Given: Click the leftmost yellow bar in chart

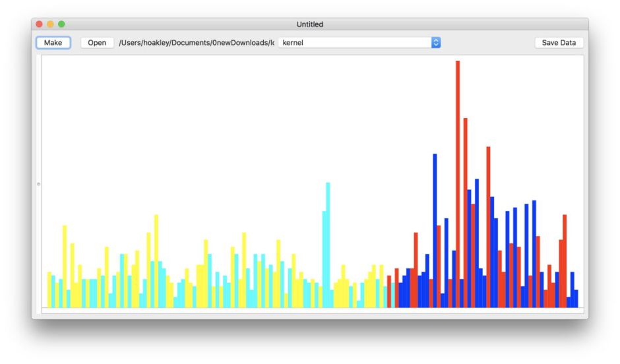Looking at the screenshot, I should click(x=49, y=289).
